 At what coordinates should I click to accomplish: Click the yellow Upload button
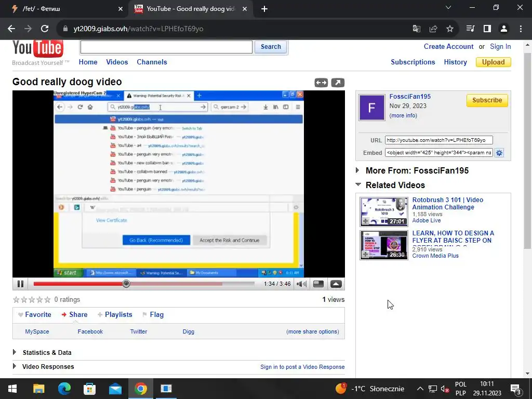tap(494, 62)
